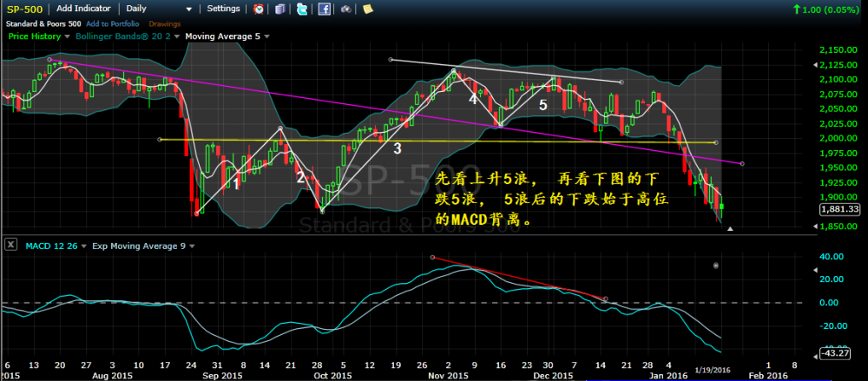868x381 pixels.
Task: Click the binoculars icon
Action: coord(346,9)
